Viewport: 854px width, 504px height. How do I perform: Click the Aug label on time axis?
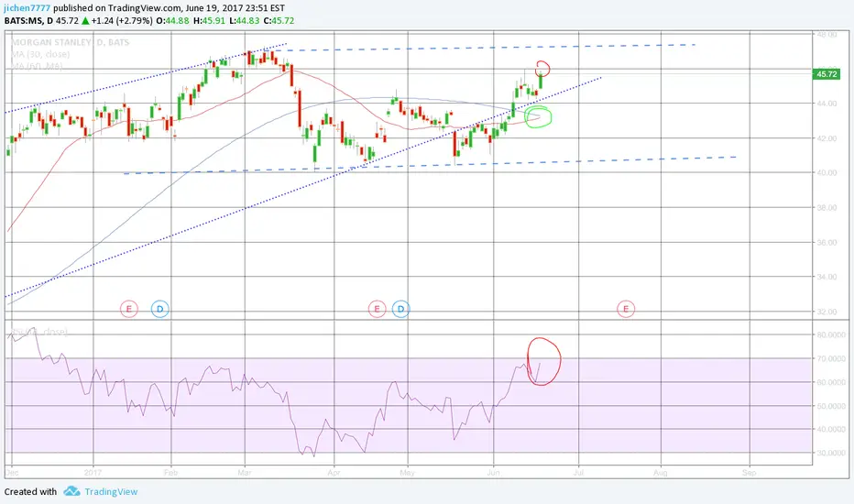pyautogui.click(x=660, y=473)
